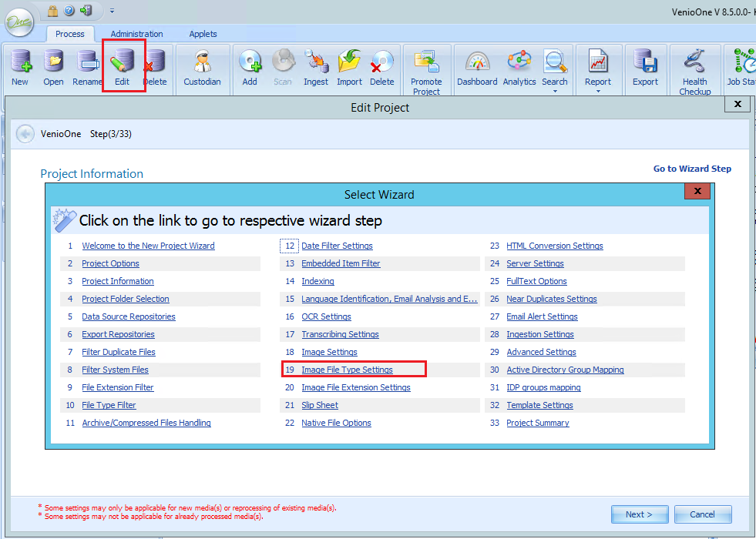
Task: Switch to the Administration tab
Action: click(137, 34)
